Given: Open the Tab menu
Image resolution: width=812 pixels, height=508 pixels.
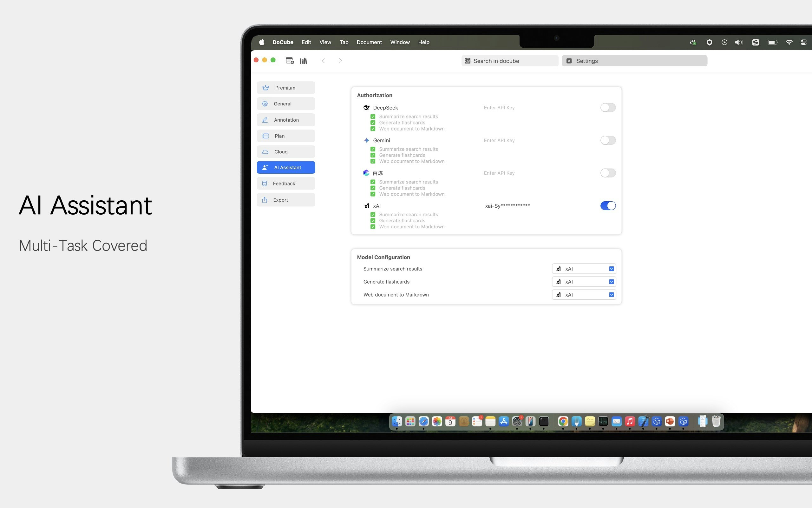Looking at the screenshot, I should click(x=344, y=42).
